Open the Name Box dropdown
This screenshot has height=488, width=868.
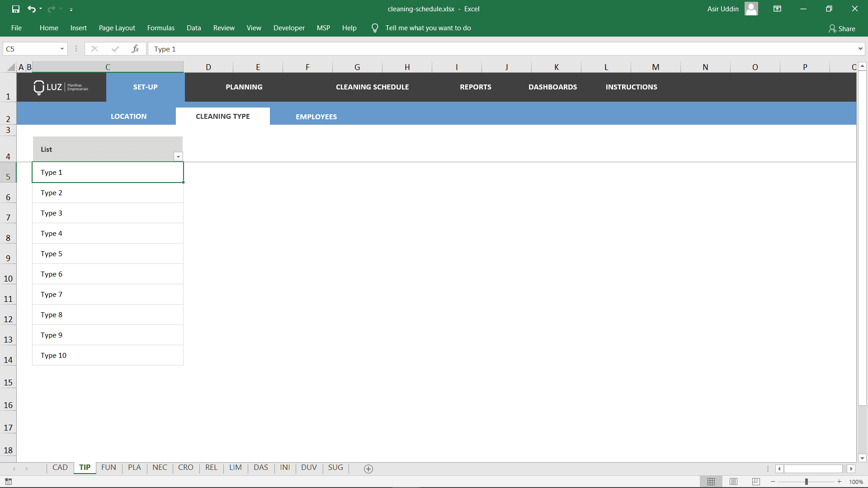pyautogui.click(x=62, y=49)
